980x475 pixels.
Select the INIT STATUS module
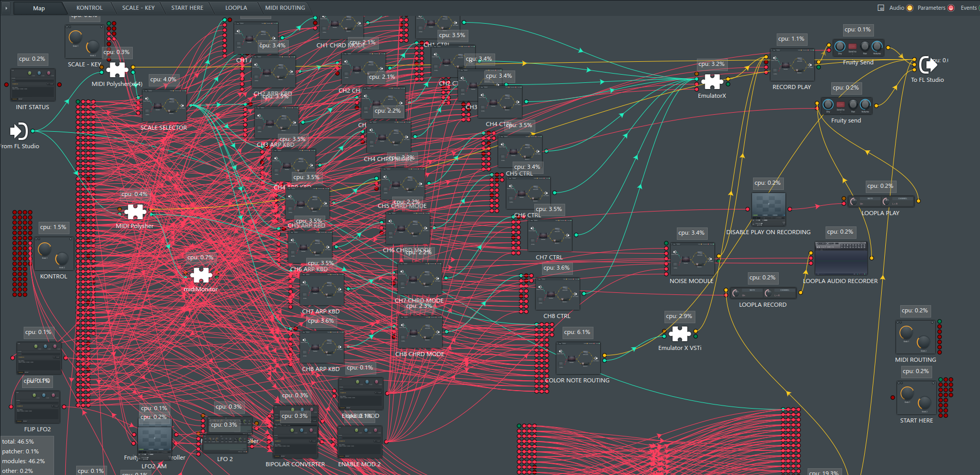[x=32, y=85]
